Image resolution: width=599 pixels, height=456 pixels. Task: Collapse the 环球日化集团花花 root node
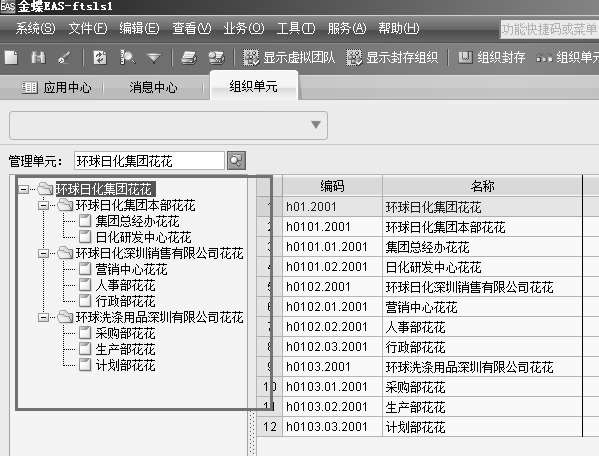click(x=24, y=189)
